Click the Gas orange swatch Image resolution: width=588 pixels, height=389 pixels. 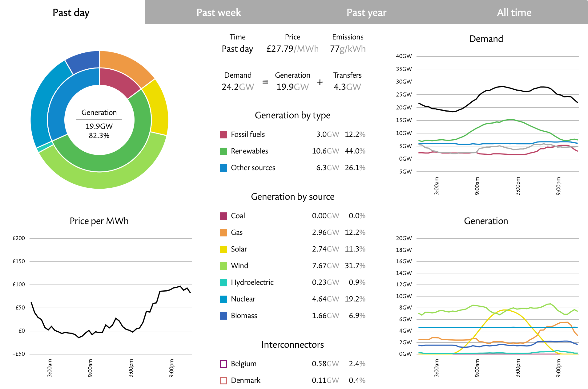[x=224, y=232]
